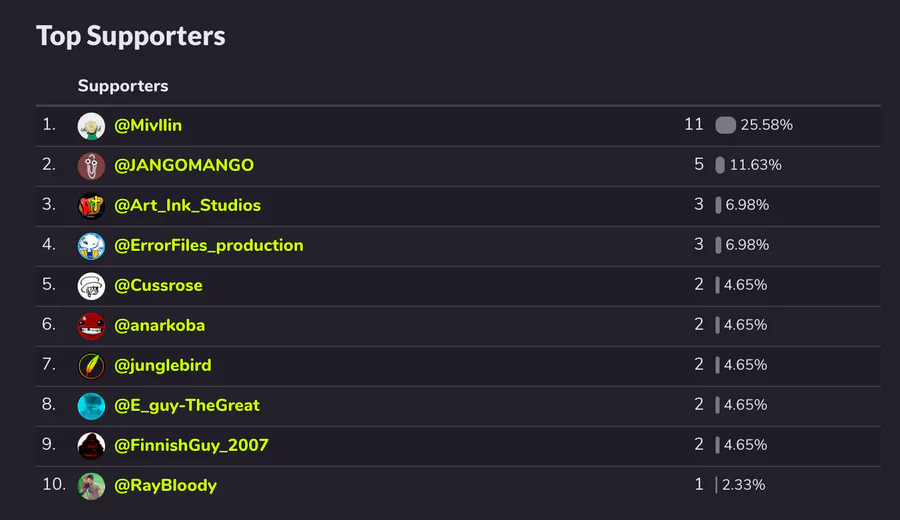The image size is (900, 520).
Task: Click the Supporters column header
Action: [123, 86]
